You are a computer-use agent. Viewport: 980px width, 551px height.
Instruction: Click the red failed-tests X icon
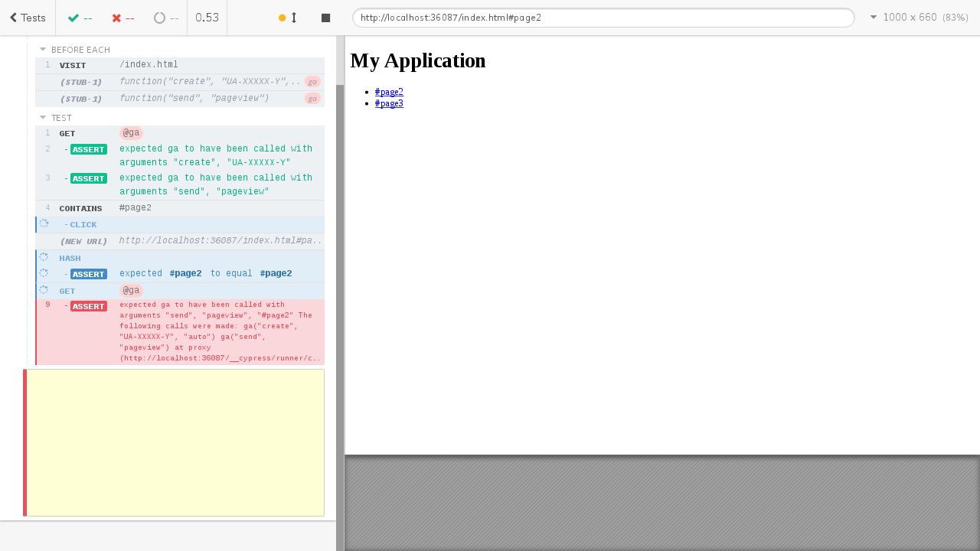tap(116, 18)
